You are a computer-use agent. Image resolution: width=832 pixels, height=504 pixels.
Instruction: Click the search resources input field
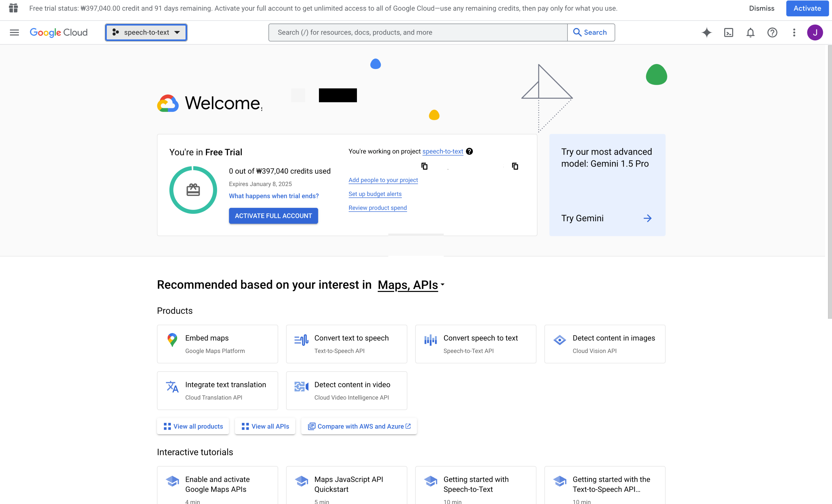(x=418, y=32)
